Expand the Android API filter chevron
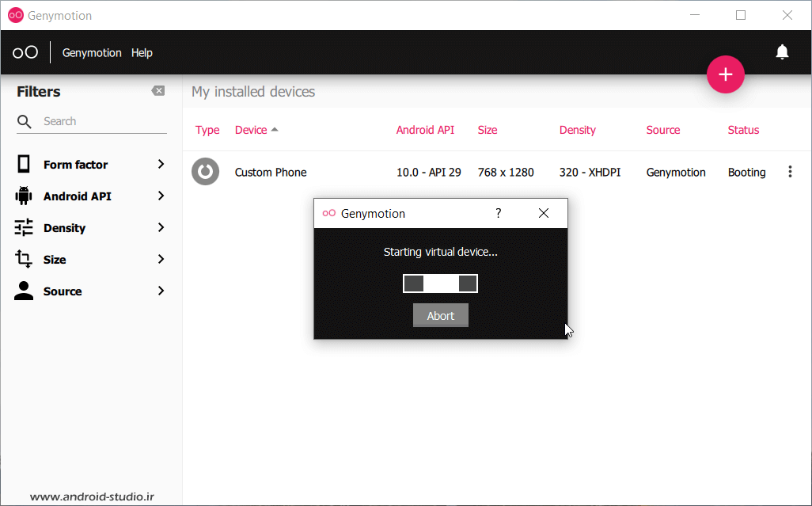Viewport: 812px width, 506px height. coord(161,196)
